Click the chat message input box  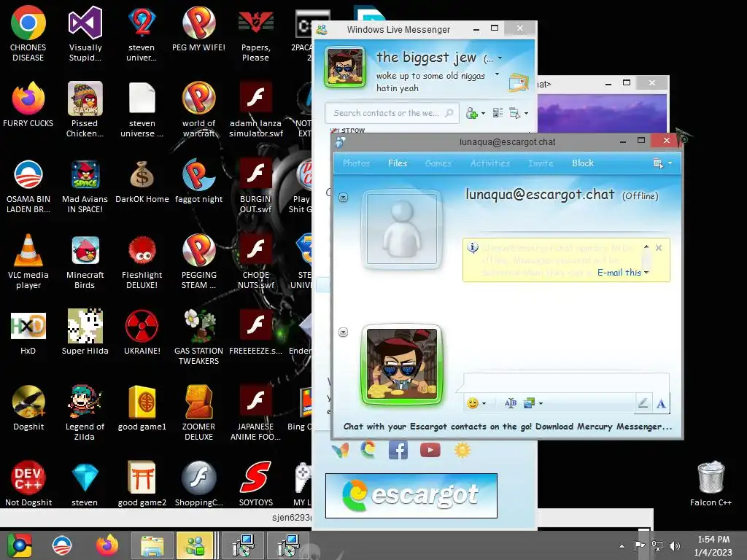[x=566, y=384]
